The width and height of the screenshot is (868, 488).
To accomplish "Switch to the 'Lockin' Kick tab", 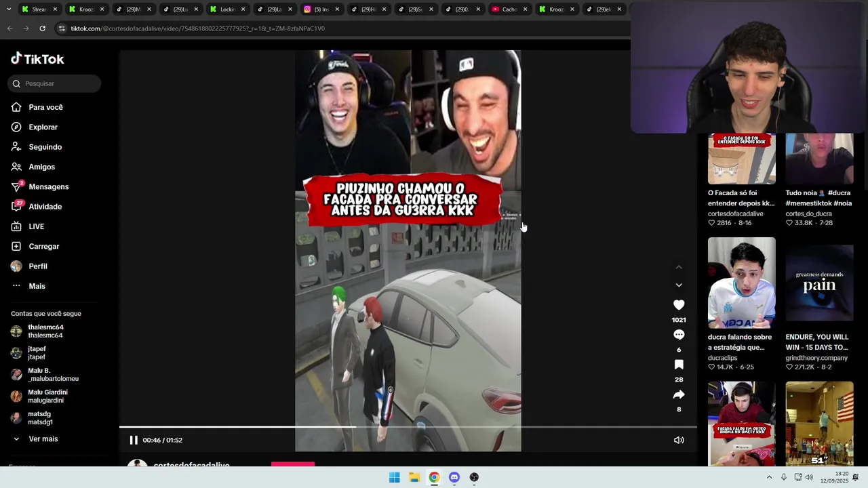I will point(227,9).
